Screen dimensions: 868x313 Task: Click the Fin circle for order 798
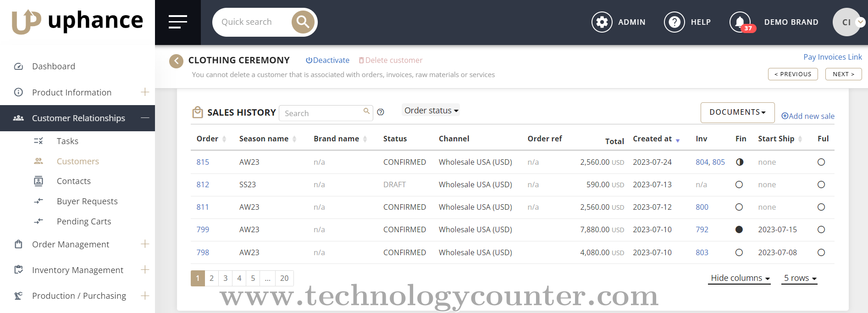coord(739,252)
